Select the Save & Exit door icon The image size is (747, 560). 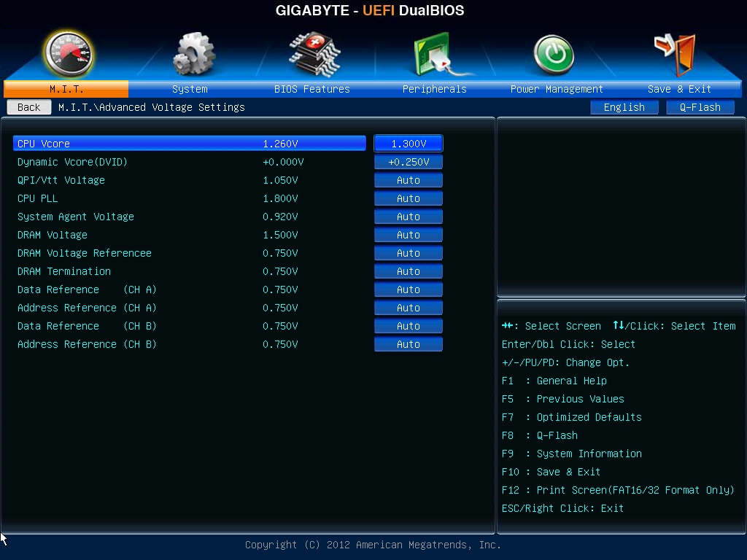(676, 54)
